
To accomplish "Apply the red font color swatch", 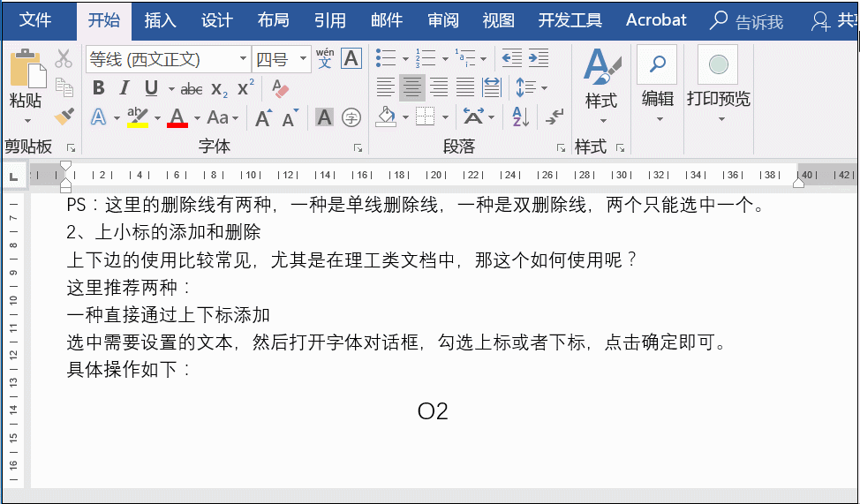I will pos(177,117).
